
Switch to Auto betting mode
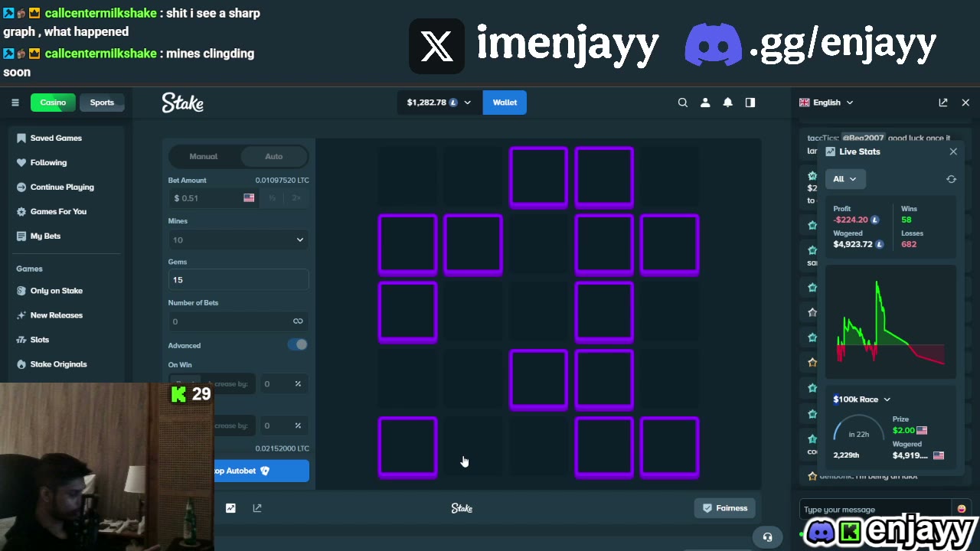tap(274, 157)
